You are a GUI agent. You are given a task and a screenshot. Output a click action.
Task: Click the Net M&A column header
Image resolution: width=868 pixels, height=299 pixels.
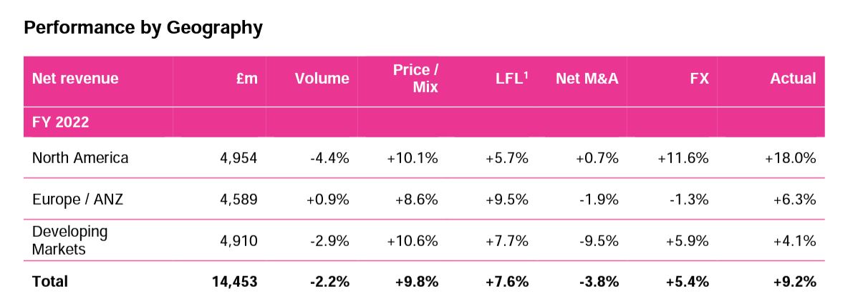point(587,79)
